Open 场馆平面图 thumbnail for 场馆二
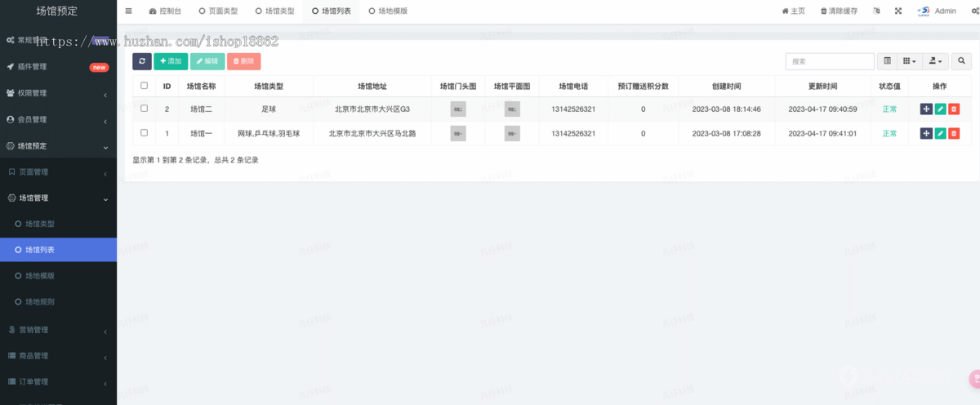980x405 pixels. (x=512, y=109)
